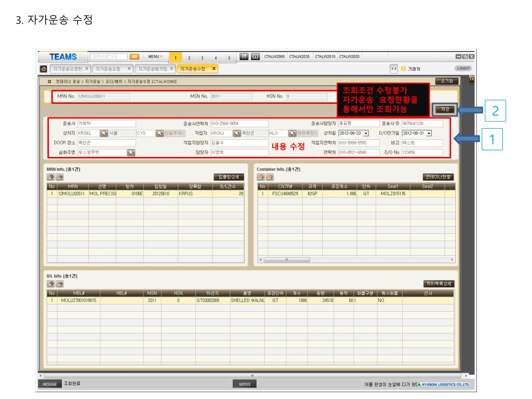Collapse the right side panel arrow
The height and width of the screenshot is (399, 532).
coord(471,79)
